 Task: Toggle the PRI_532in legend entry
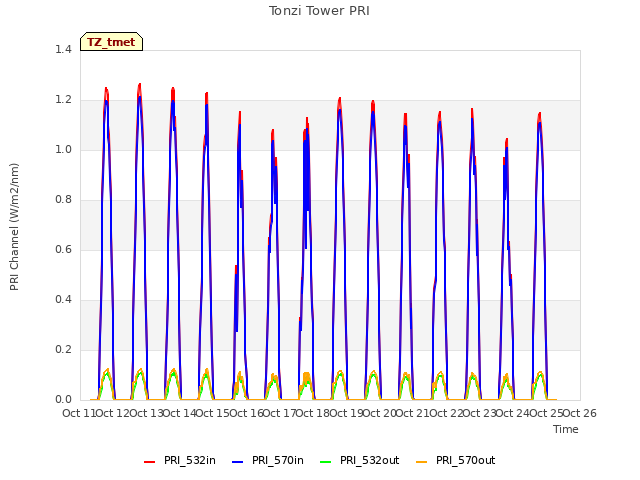180,460
